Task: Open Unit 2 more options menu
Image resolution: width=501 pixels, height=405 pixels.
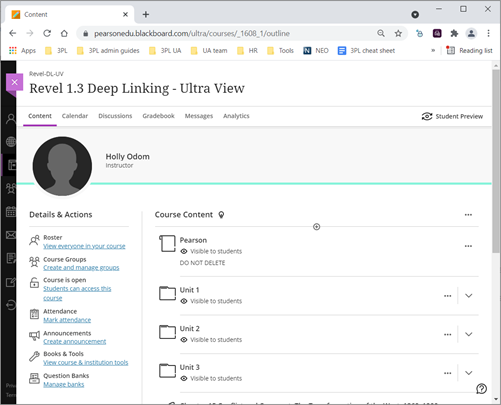Action: click(x=448, y=335)
